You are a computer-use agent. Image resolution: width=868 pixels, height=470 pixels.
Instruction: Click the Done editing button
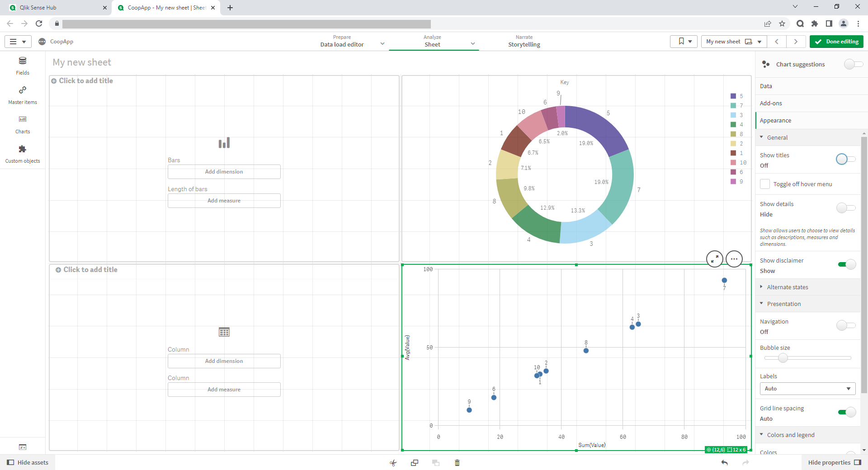836,42
